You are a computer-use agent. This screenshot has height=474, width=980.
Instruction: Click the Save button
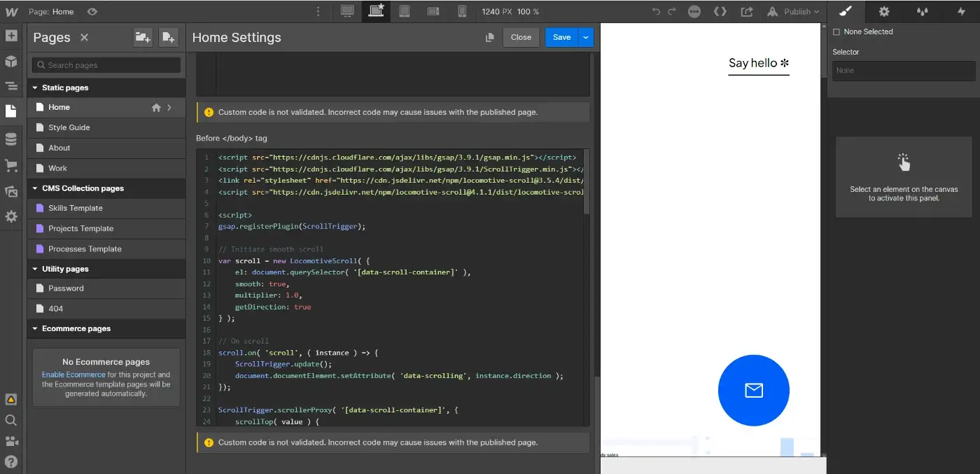[x=561, y=37]
